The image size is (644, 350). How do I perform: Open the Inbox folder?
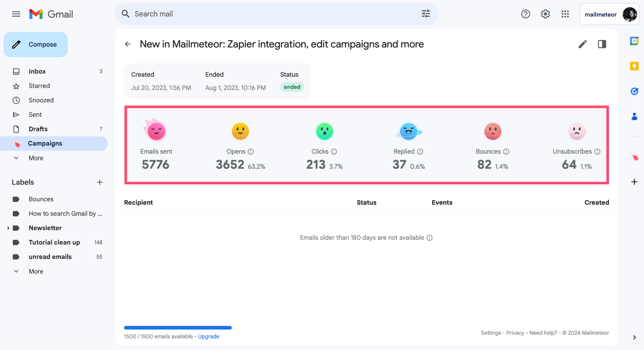[x=54, y=71]
